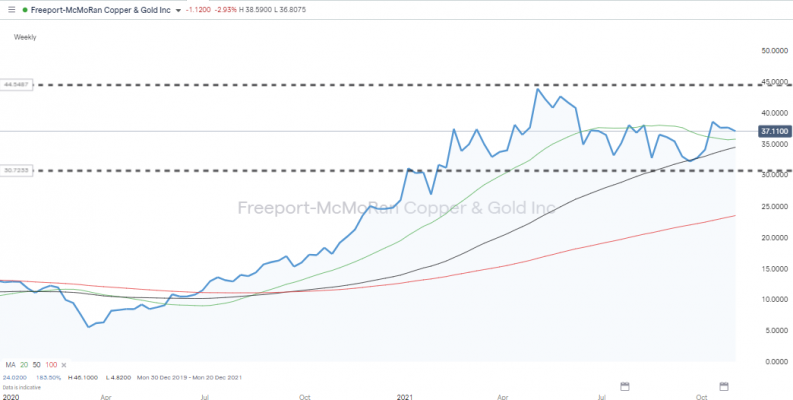Click the Freeport-McMoRan Copper & Gold Inc title
Image resolution: width=793 pixels, height=400 pixels.
click(x=100, y=10)
